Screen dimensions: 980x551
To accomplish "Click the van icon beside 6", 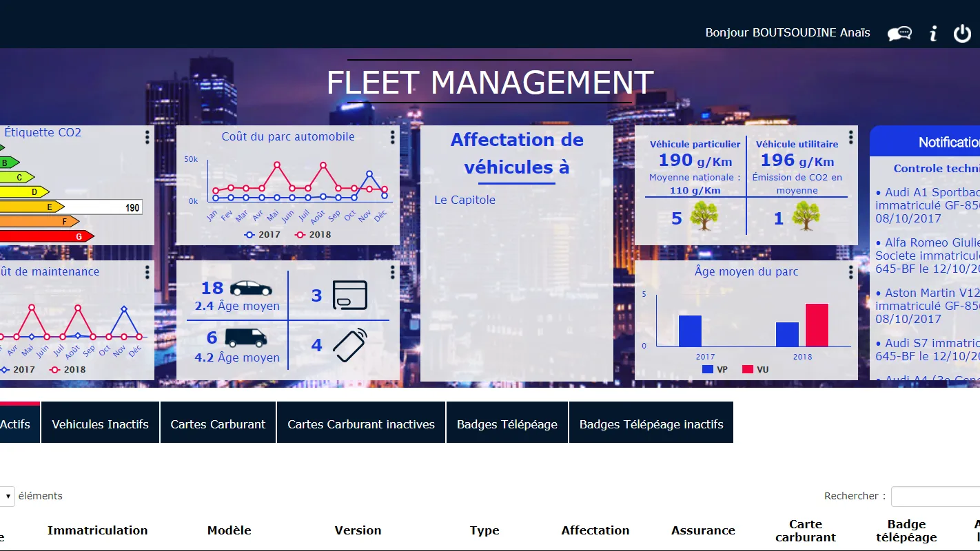I will pos(246,337).
